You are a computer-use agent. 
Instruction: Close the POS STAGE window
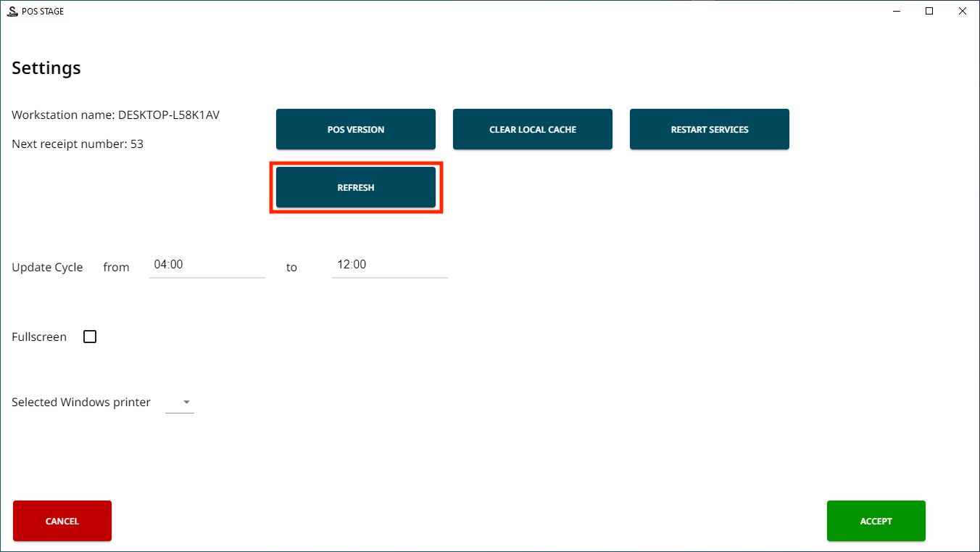963,11
